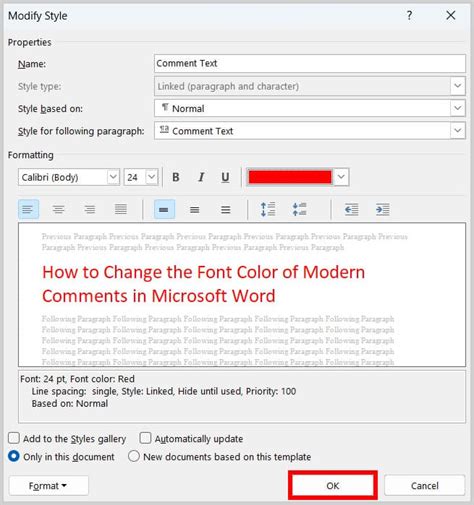Open the font size 24 dropdown
This screenshot has height=505, width=474.
click(x=152, y=177)
